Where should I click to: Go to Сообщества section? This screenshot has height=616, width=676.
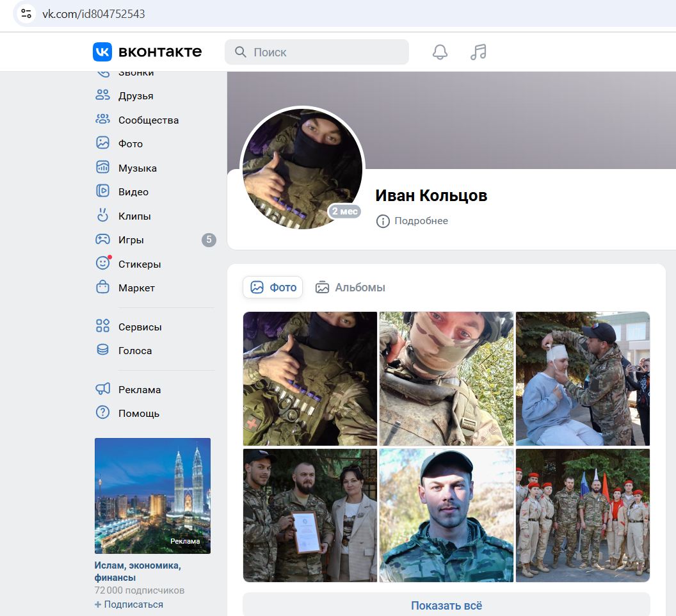(148, 120)
